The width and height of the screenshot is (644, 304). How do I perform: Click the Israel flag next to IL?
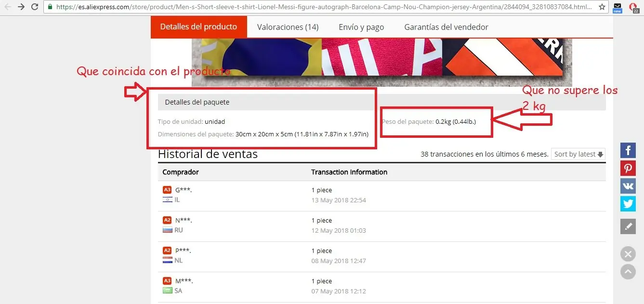click(x=167, y=199)
